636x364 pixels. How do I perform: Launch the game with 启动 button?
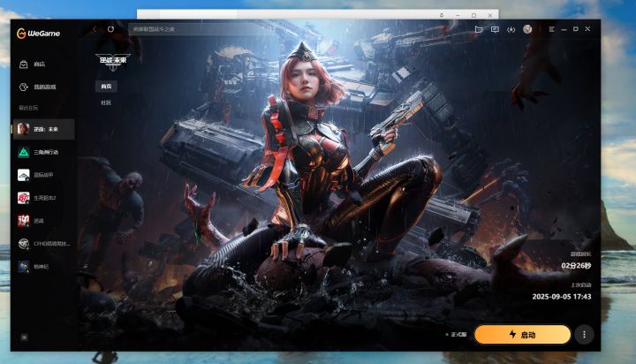[x=522, y=335]
